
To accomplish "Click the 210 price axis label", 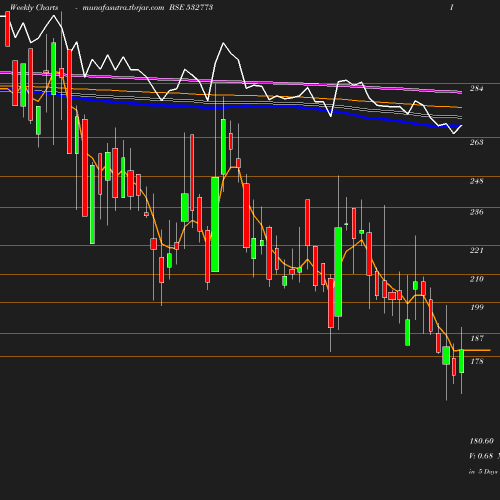I will click(476, 279).
